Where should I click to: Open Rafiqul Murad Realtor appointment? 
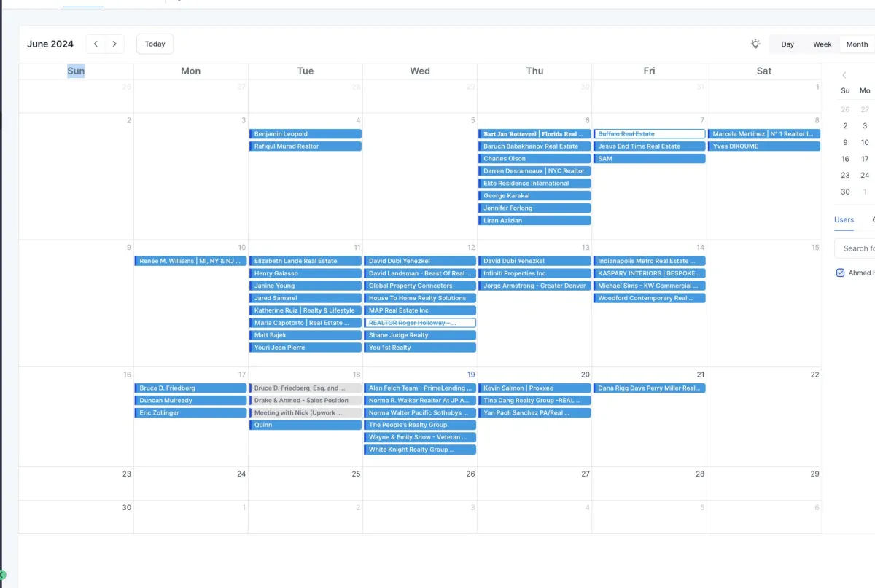[x=306, y=146]
